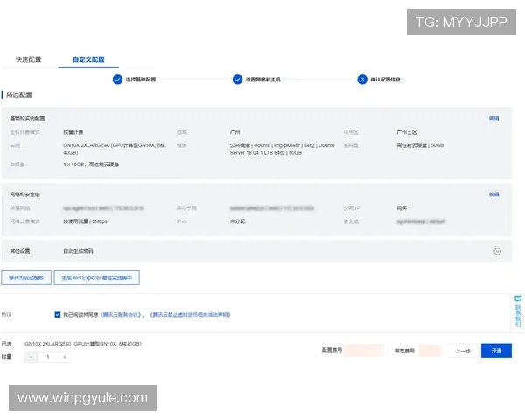Image resolution: width=525 pixels, height=420 pixels.
Task: Open the virtual currency prohibition statement link
Action: [190, 314]
